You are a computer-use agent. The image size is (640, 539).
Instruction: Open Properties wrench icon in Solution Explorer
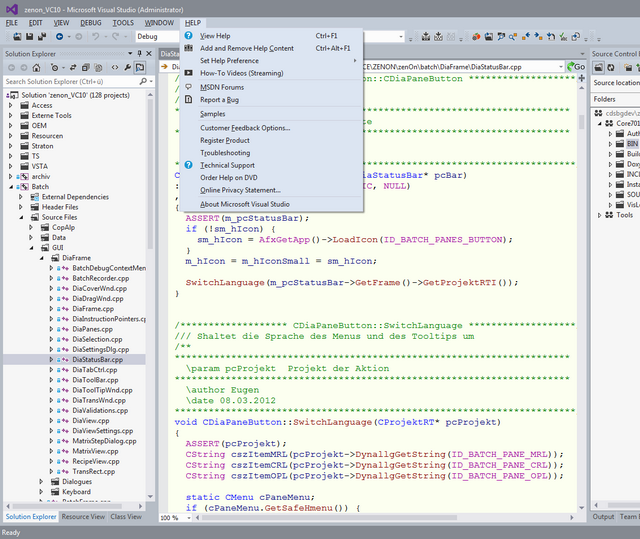tap(127, 68)
